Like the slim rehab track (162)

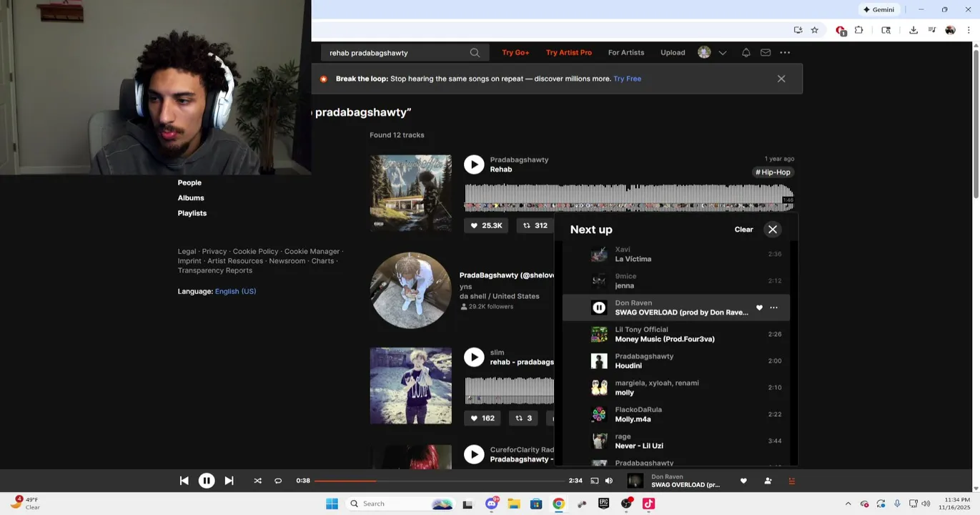pyautogui.click(x=484, y=418)
